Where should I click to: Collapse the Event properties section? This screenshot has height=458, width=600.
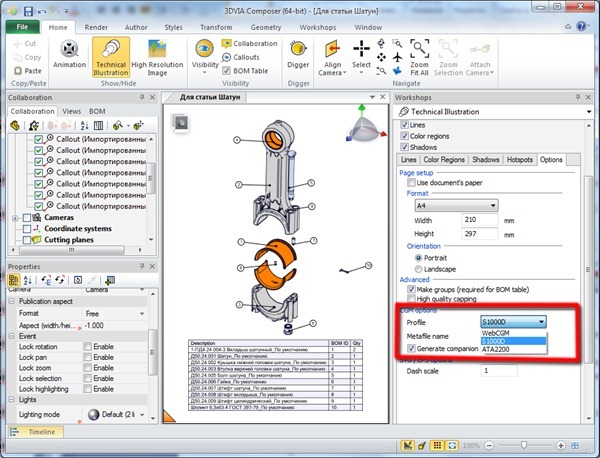coord(11,336)
